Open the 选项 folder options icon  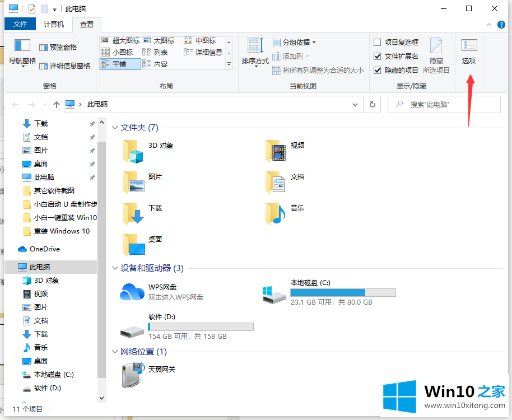[x=469, y=51]
